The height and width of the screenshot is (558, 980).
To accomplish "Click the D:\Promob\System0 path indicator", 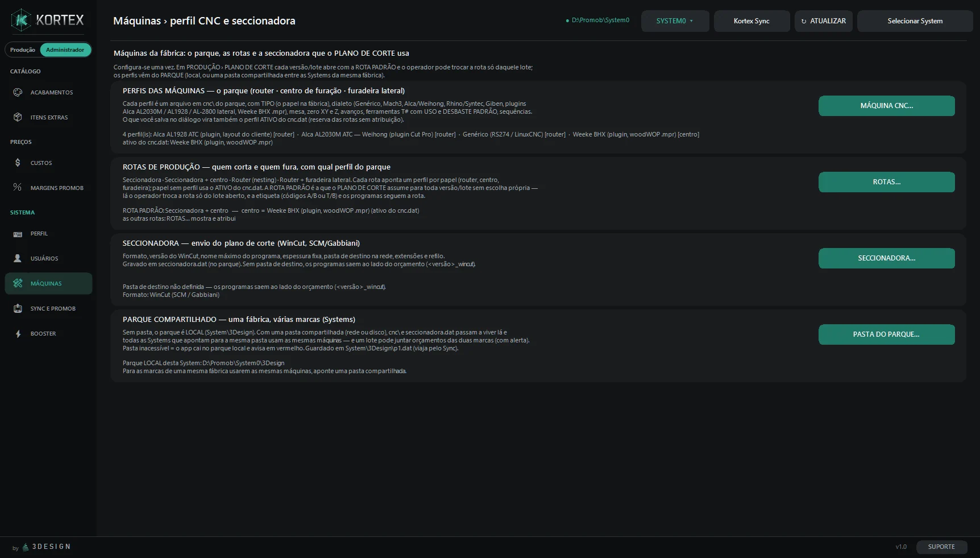I will pyautogui.click(x=597, y=20).
